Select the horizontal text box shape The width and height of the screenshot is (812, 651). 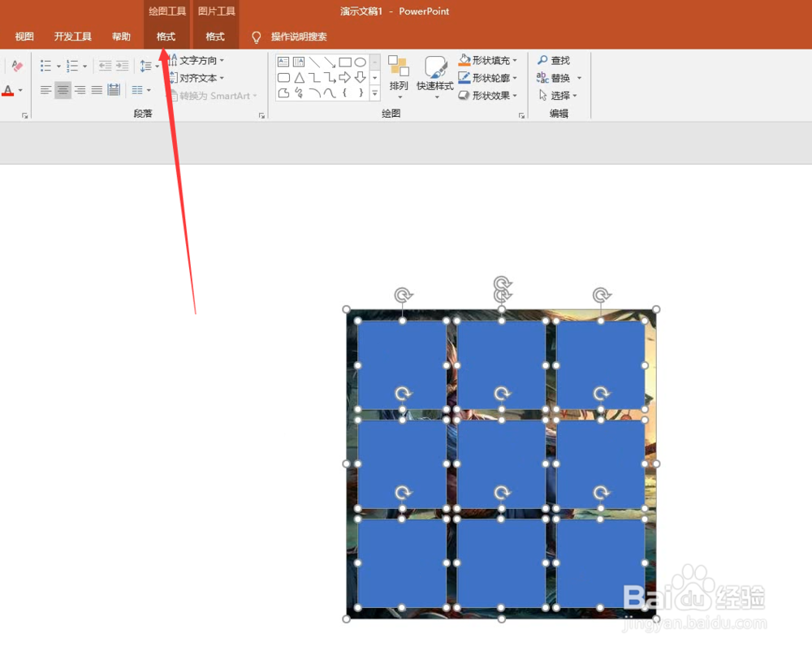pyautogui.click(x=283, y=63)
